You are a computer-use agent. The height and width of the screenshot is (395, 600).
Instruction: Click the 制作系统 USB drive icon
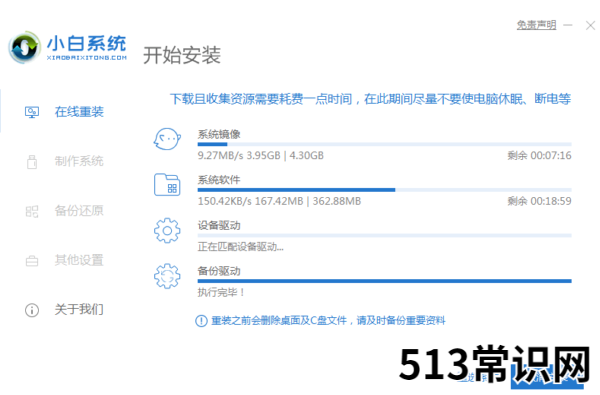pyautogui.click(x=32, y=162)
